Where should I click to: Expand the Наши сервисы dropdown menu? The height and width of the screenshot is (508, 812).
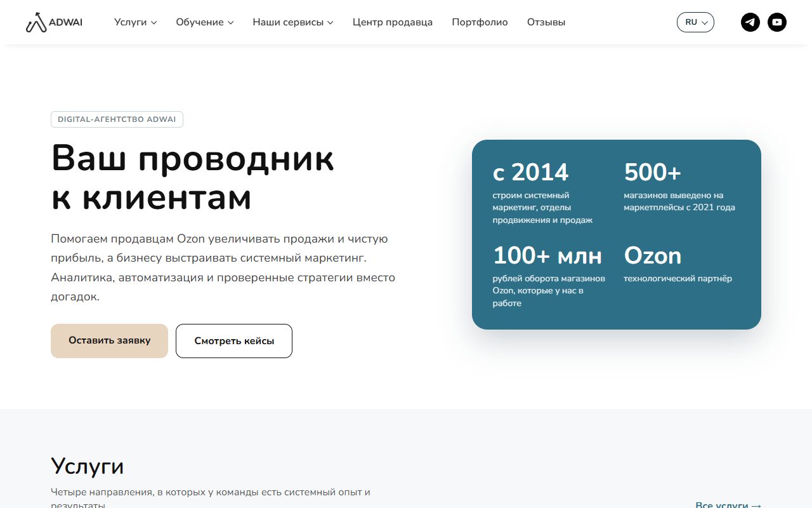click(293, 22)
